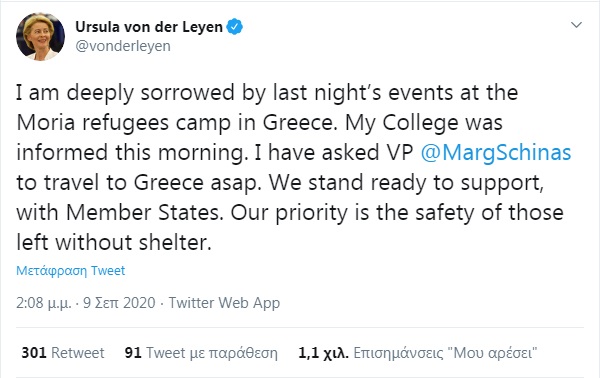Viewport: 600px width, 378px height.
Task: Click the "left without shelter." closing line
Action: [x=114, y=242]
